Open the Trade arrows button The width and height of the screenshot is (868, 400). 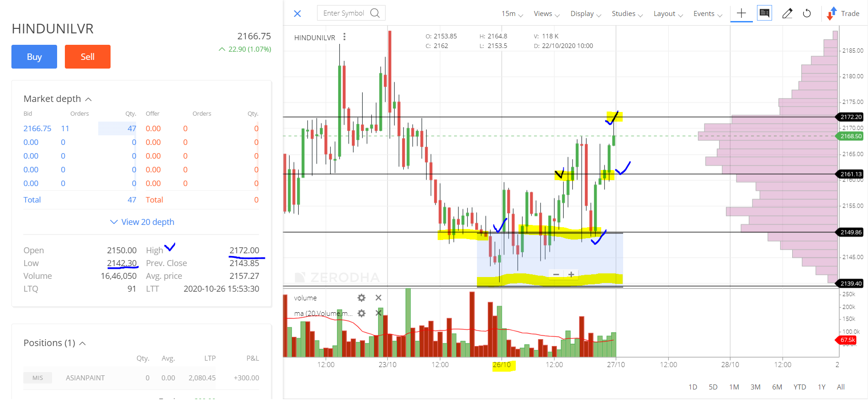(843, 14)
